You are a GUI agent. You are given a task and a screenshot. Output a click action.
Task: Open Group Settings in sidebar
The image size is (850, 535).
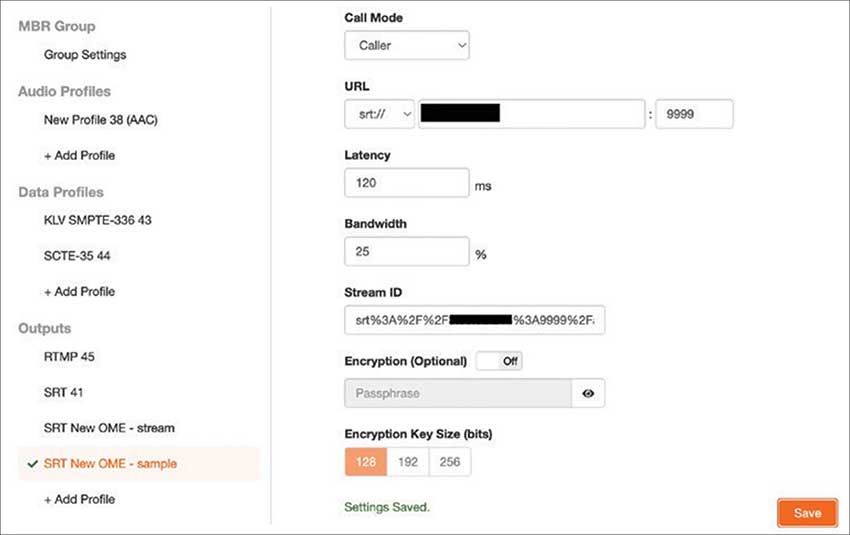click(x=85, y=55)
